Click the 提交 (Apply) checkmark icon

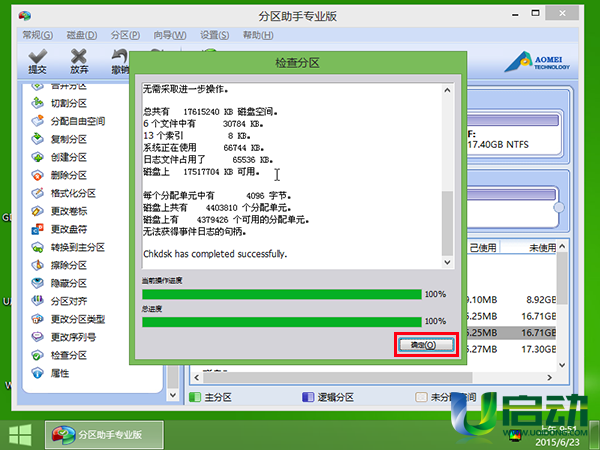(x=38, y=56)
